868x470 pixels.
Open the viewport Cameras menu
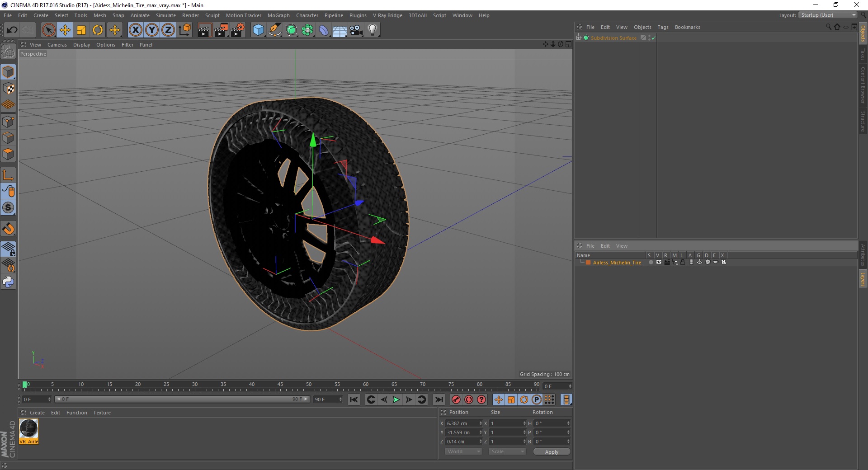tap(57, 45)
